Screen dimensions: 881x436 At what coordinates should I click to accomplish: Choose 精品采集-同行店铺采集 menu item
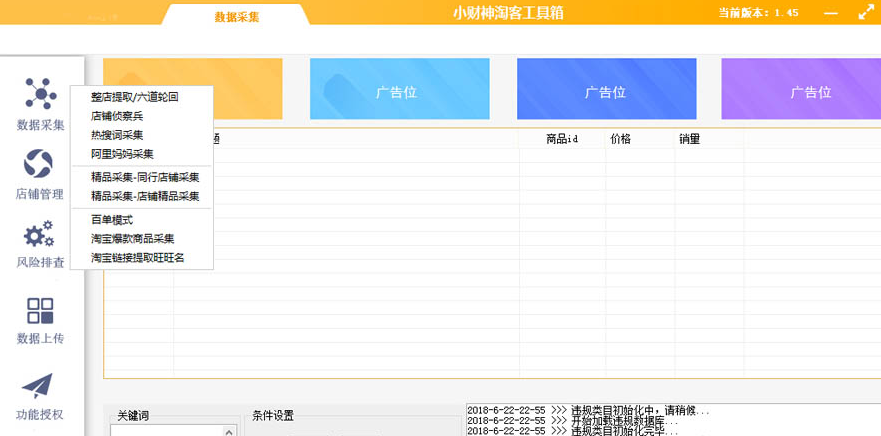(x=145, y=177)
